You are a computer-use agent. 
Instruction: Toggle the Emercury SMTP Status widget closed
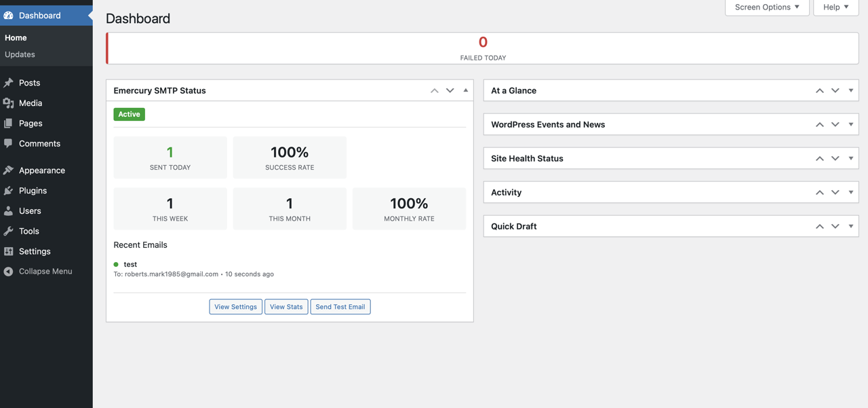click(x=465, y=90)
